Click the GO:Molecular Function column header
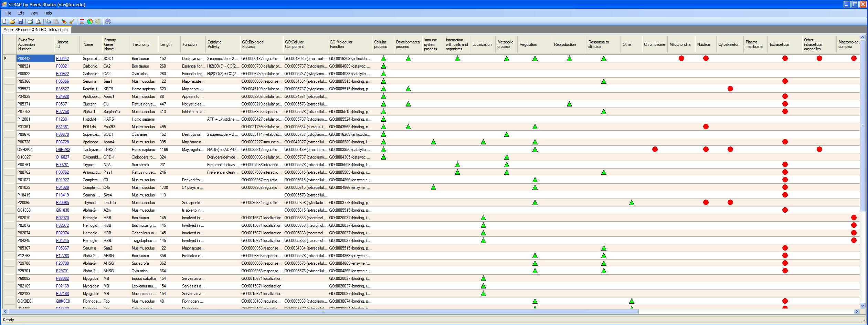The height and width of the screenshot is (325, 868). 350,44
